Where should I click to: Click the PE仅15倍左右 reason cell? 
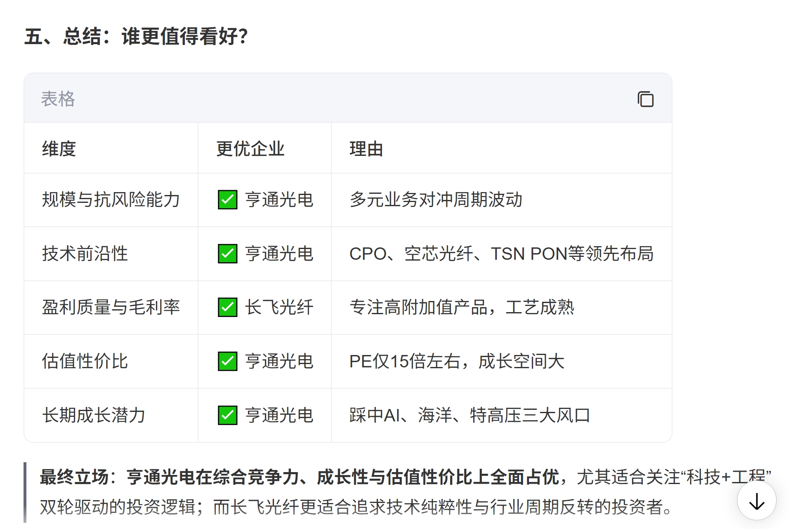pos(456,361)
